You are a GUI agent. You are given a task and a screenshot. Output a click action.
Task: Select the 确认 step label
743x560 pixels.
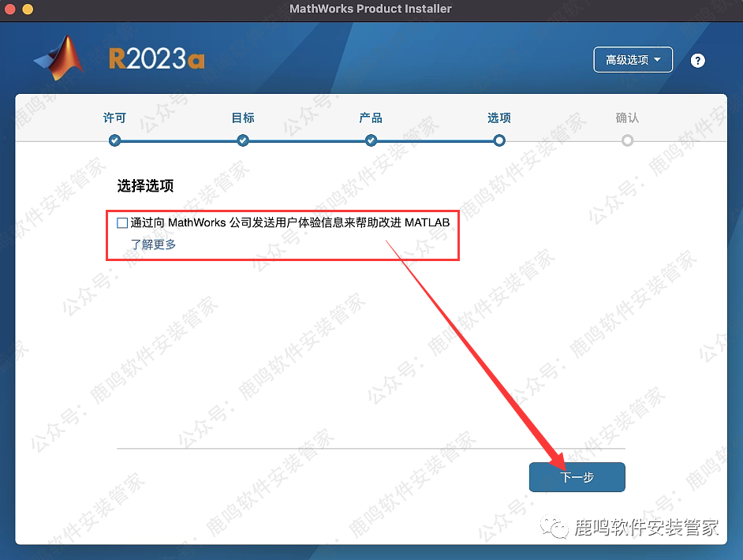[627, 118]
